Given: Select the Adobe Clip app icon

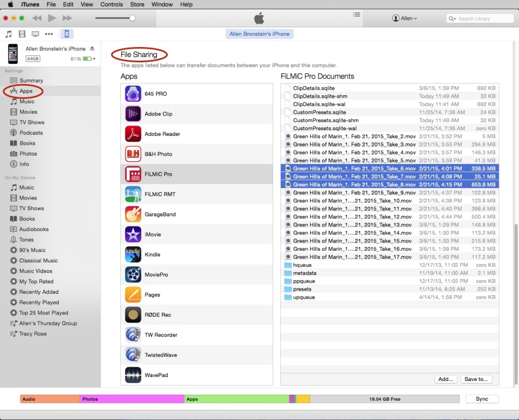Looking at the screenshot, I should [x=133, y=114].
